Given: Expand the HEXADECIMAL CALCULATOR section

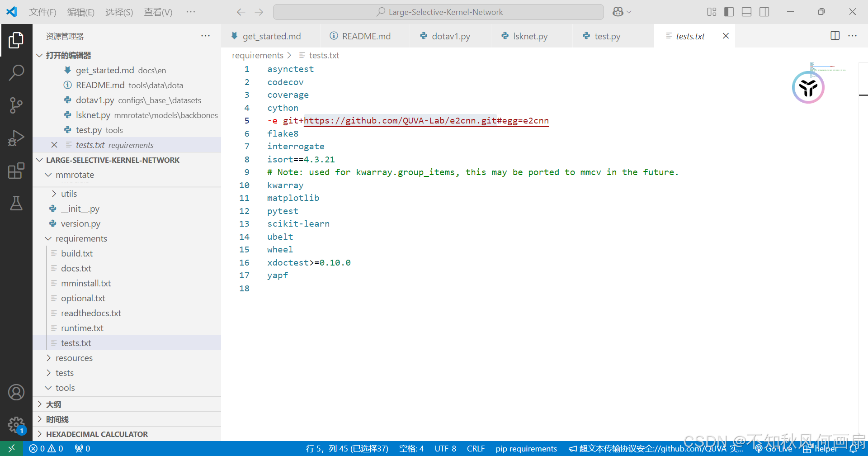Looking at the screenshot, I should pos(127,434).
